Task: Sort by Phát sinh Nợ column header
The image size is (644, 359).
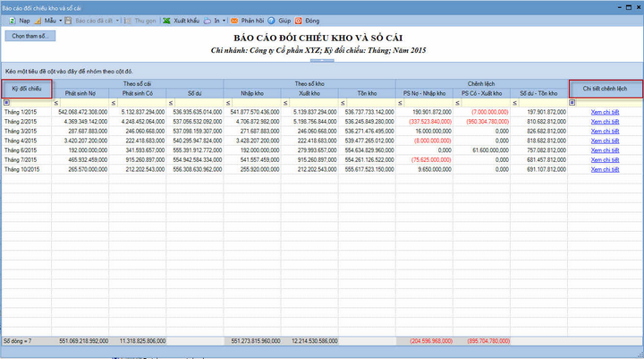Action: pyautogui.click(x=80, y=93)
